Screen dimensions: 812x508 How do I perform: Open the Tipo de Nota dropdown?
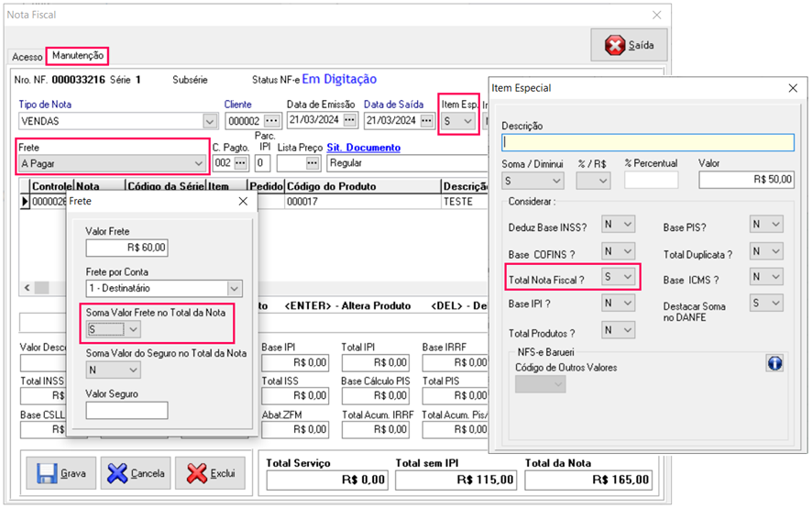[x=210, y=121]
